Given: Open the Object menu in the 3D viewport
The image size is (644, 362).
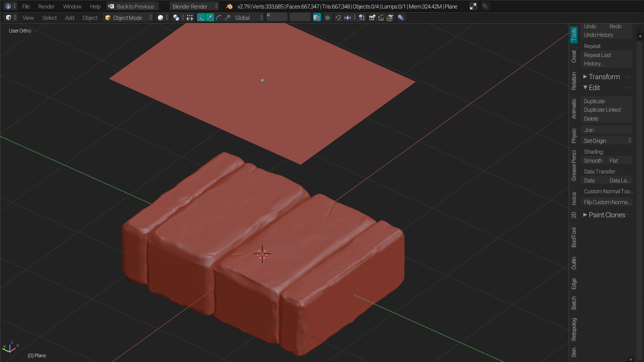Looking at the screenshot, I should pos(90,18).
